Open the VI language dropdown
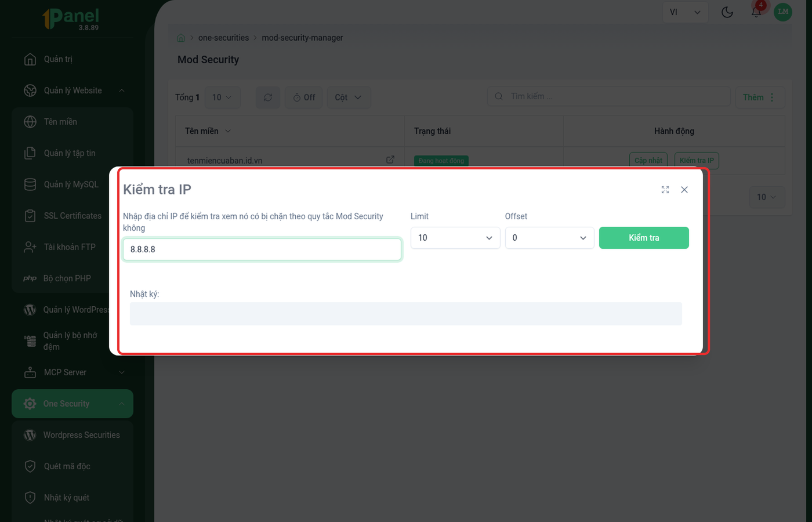 (x=685, y=12)
